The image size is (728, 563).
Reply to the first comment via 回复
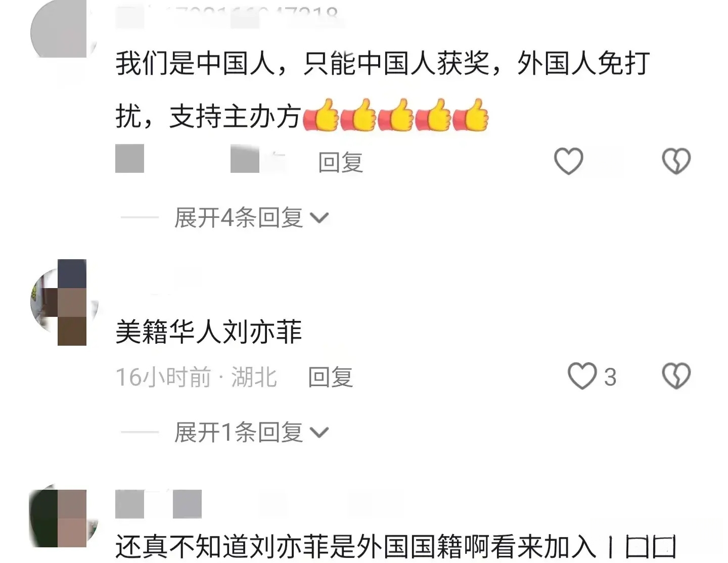340,162
